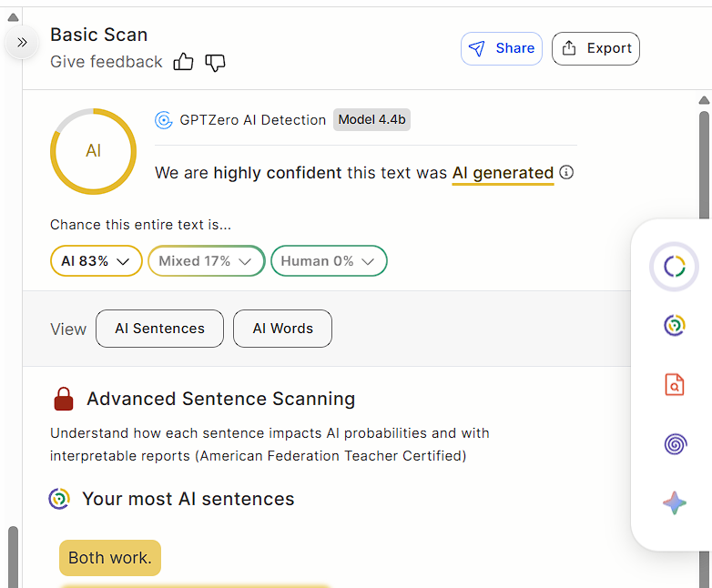
Task: Click the red lock icon
Action: point(64,399)
